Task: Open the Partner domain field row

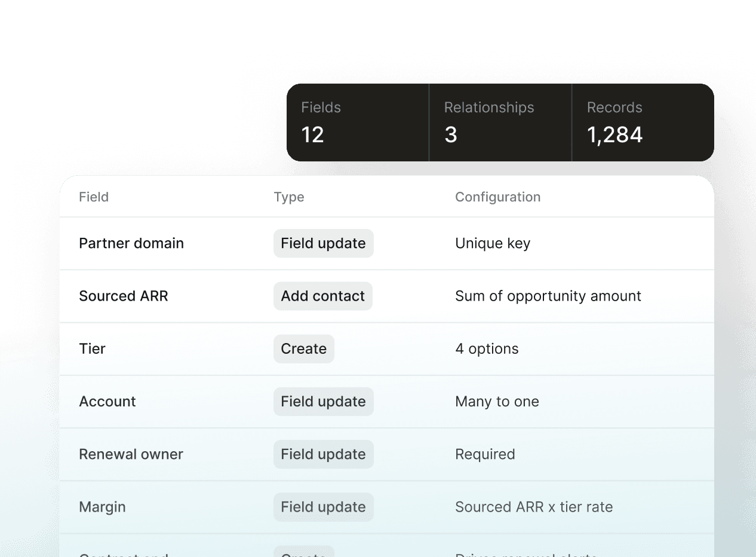Action: point(387,243)
